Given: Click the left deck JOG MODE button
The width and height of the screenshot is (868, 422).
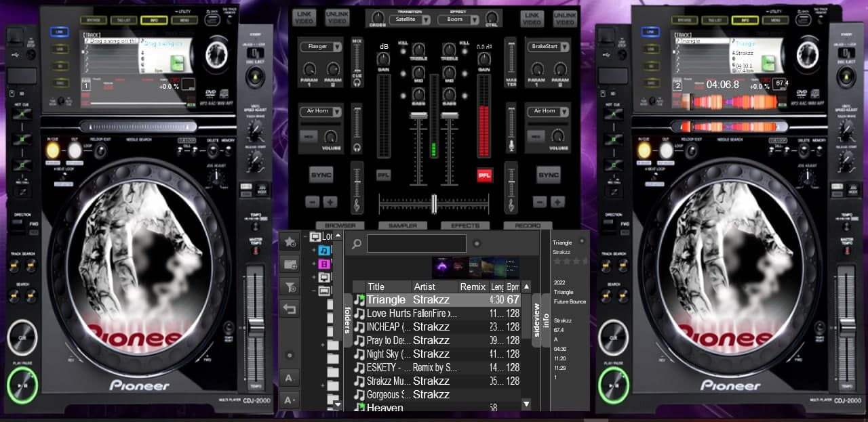Looking at the screenshot, I should click(x=262, y=190).
